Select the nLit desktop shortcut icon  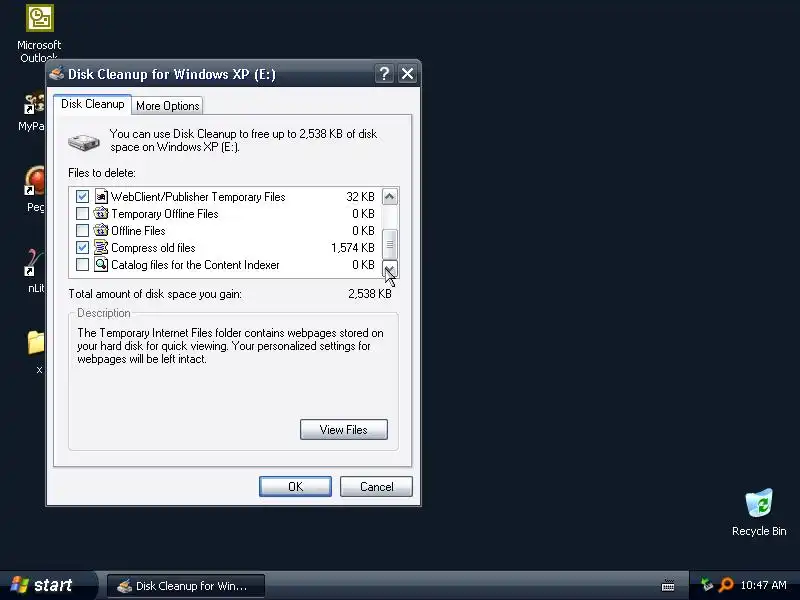pyautogui.click(x=34, y=263)
